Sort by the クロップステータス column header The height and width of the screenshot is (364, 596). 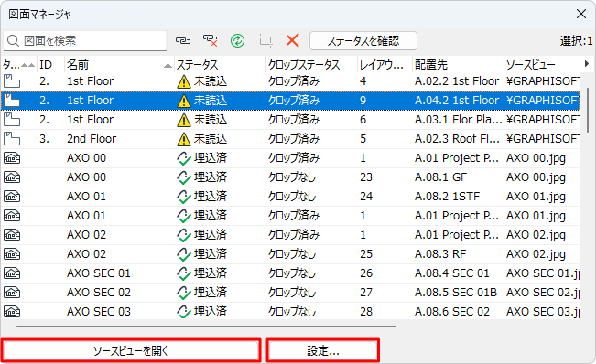pyautogui.click(x=311, y=65)
